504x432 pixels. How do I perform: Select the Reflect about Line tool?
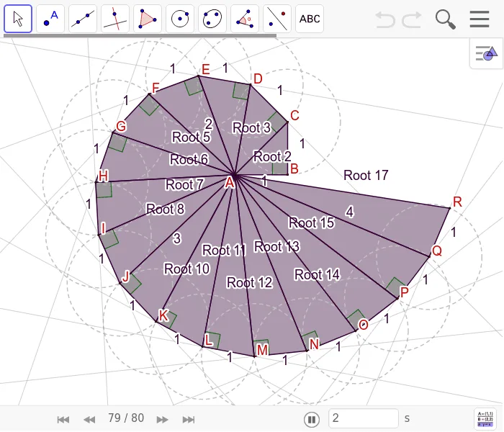click(277, 19)
